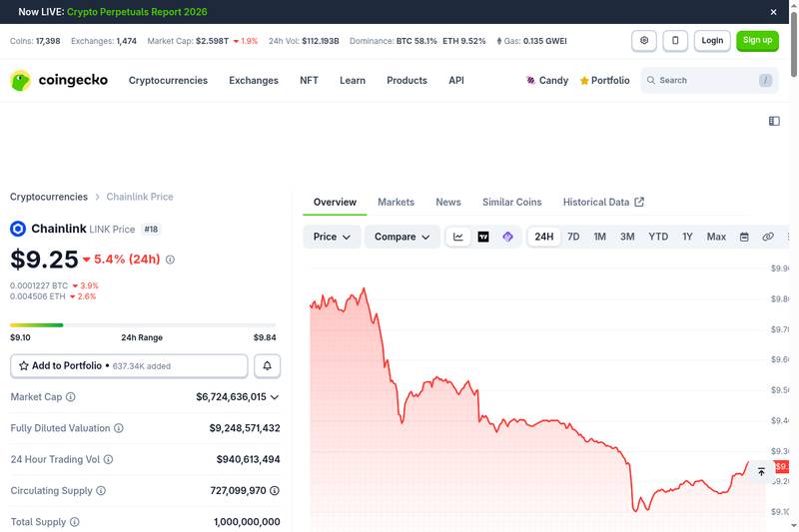This screenshot has width=799, height=532.
Task: Select the Max time range
Action: 716,237
